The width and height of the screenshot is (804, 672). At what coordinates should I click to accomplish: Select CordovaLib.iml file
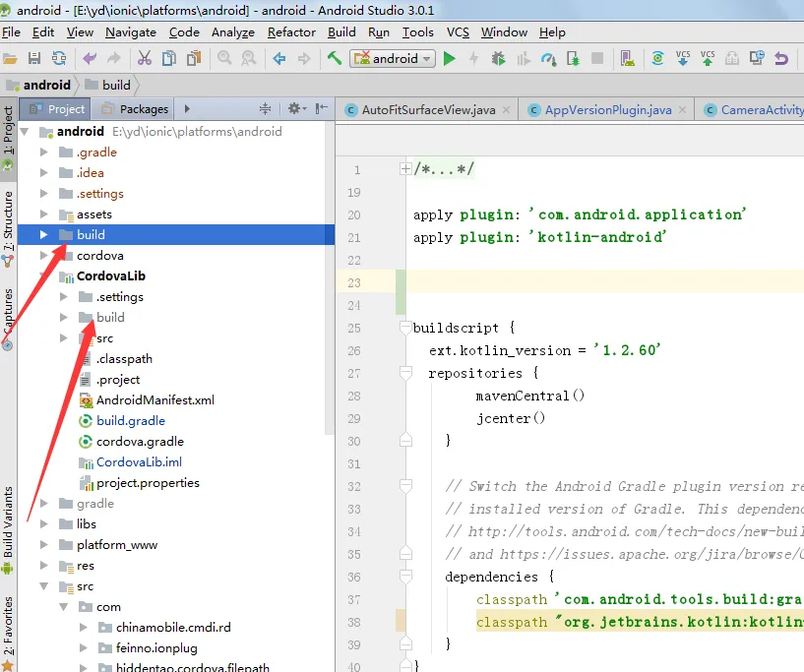tap(139, 461)
